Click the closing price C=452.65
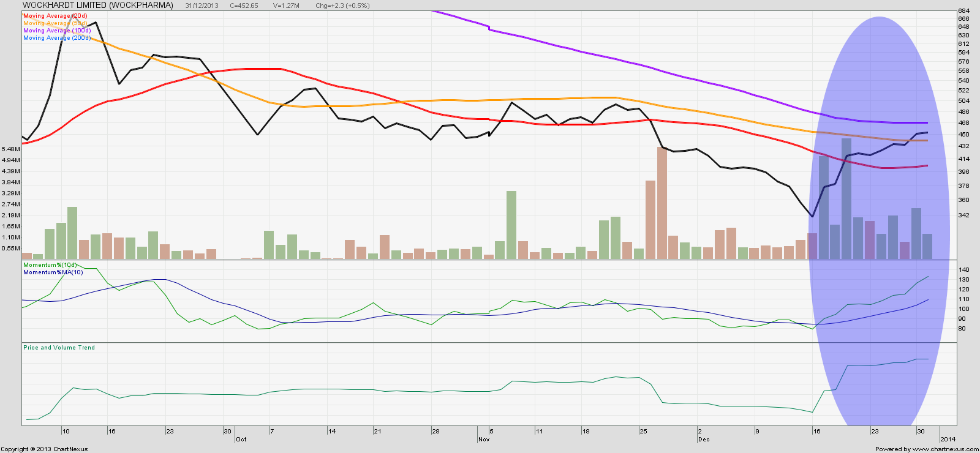The image size is (980, 453). click(244, 6)
